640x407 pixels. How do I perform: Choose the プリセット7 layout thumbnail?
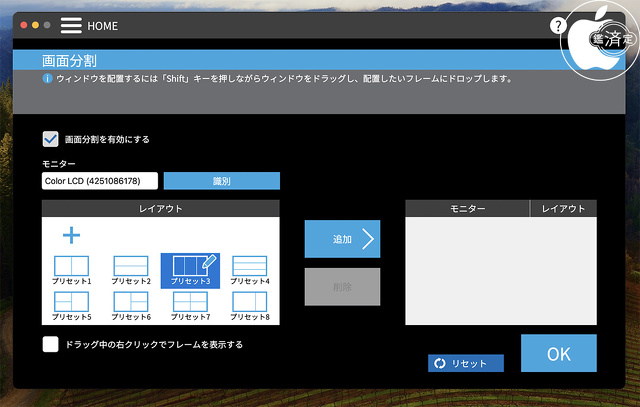[x=190, y=301]
